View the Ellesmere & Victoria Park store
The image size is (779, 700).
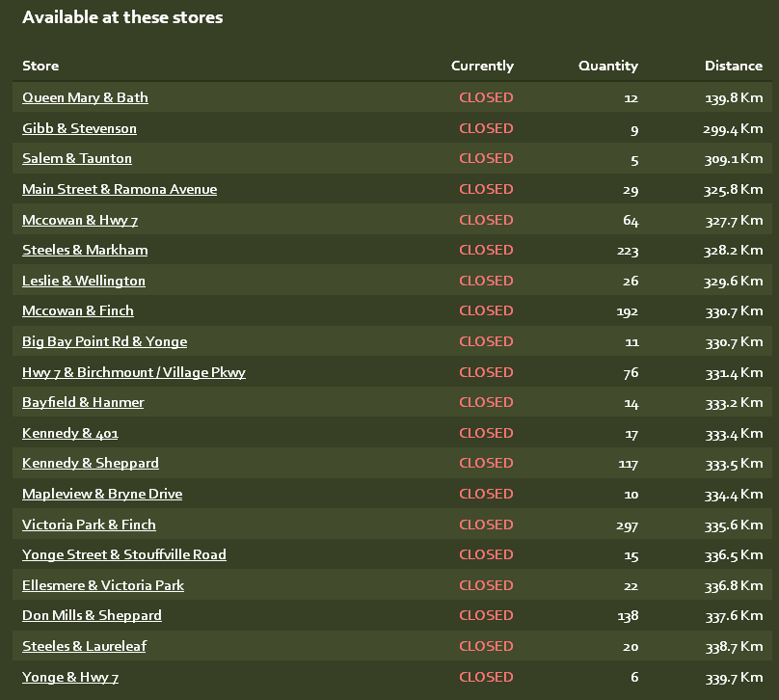(x=103, y=585)
